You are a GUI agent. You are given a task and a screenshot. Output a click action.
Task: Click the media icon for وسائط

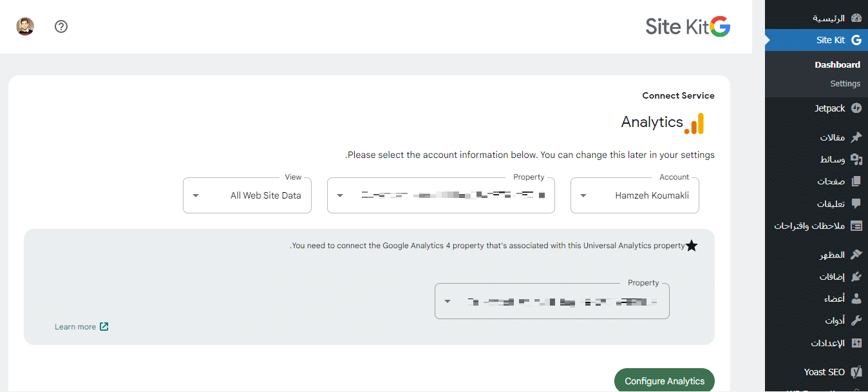856,159
